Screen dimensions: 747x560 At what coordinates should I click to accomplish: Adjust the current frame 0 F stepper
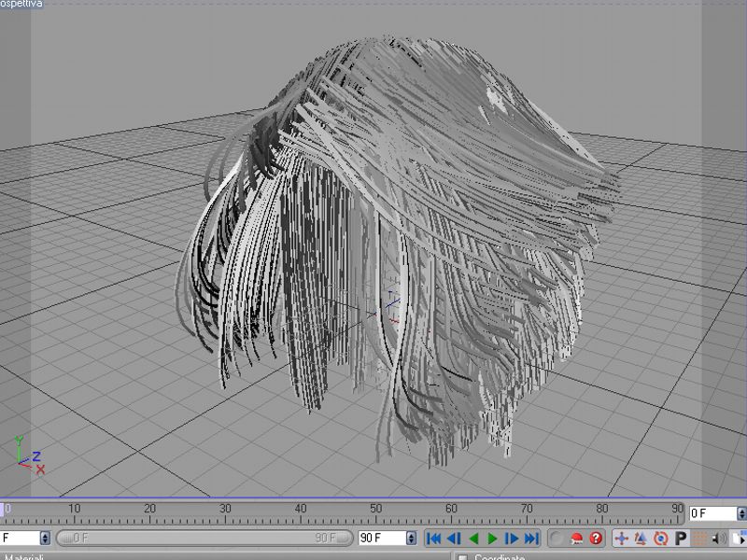click(x=741, y=513)
